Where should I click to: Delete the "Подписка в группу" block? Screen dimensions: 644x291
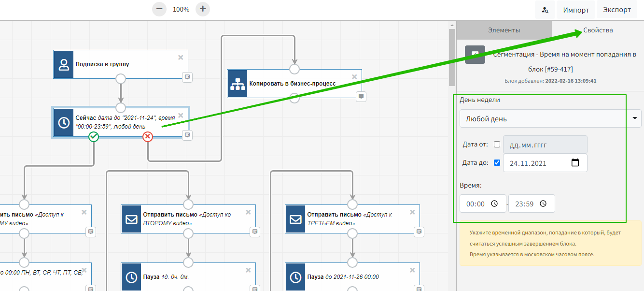181,58
